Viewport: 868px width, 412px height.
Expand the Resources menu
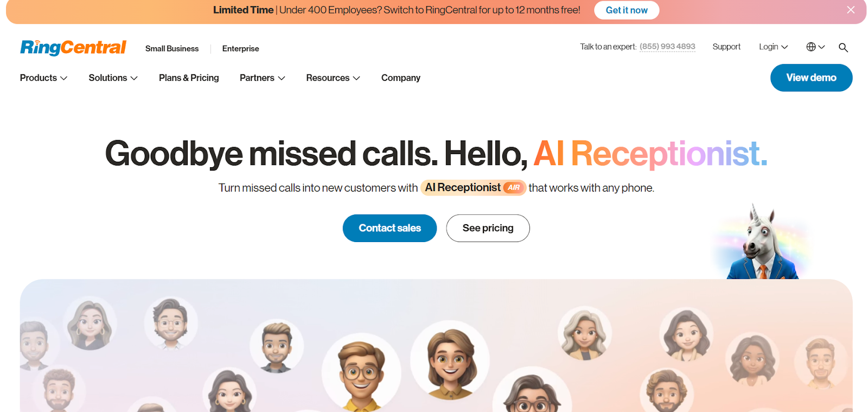pyautogui.click(x=333, y=78)
